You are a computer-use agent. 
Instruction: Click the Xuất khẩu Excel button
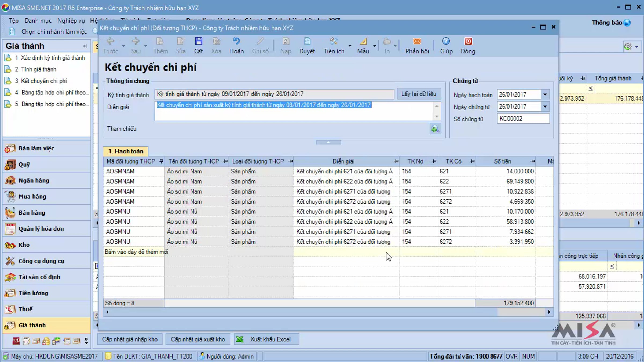tap(266, 339)
